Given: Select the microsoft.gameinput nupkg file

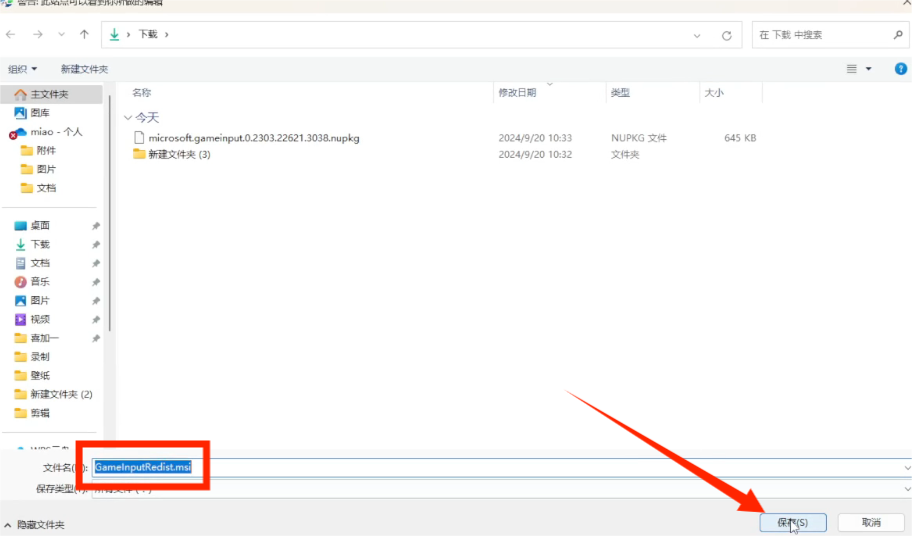Looking at the screenshot, I should point(253,138).
